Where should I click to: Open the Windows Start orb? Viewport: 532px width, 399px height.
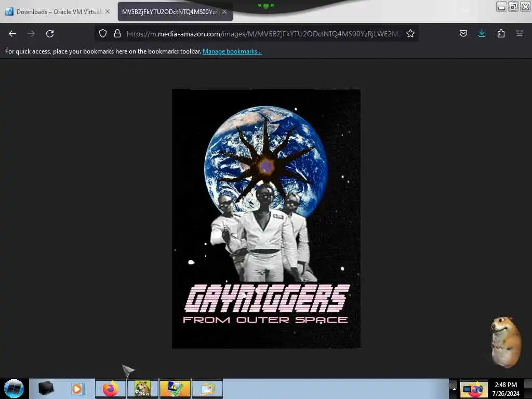(14, 389)
